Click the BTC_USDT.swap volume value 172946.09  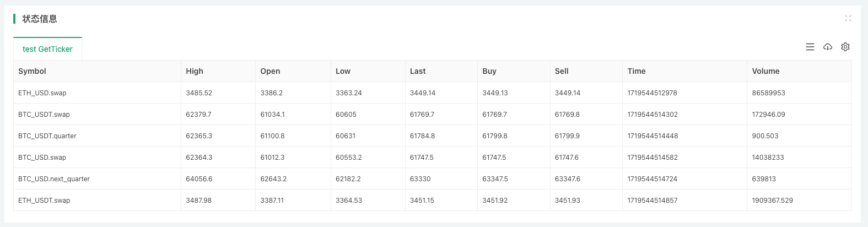pos(768,115)
